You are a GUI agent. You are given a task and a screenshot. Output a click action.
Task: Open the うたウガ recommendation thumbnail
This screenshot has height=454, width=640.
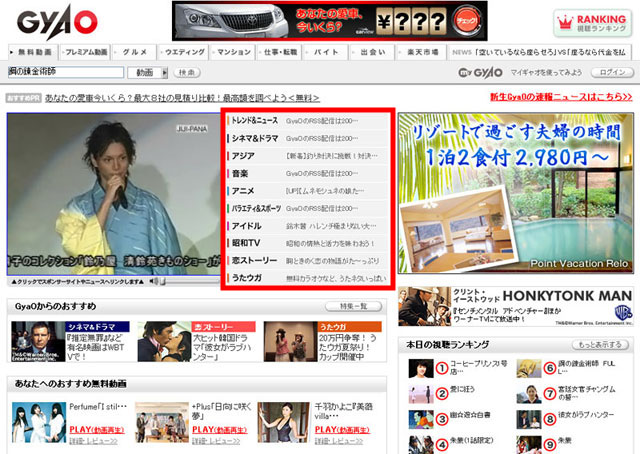(291, 341)
